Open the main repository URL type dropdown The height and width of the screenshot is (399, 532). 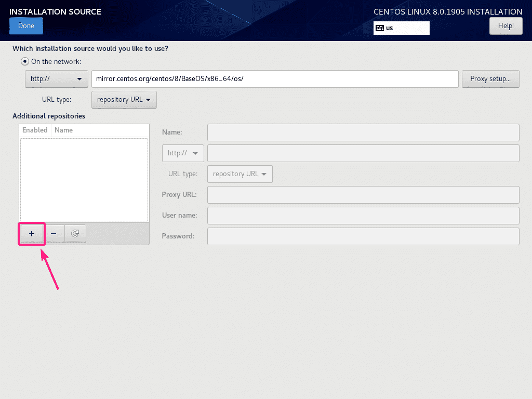[124, 99]
